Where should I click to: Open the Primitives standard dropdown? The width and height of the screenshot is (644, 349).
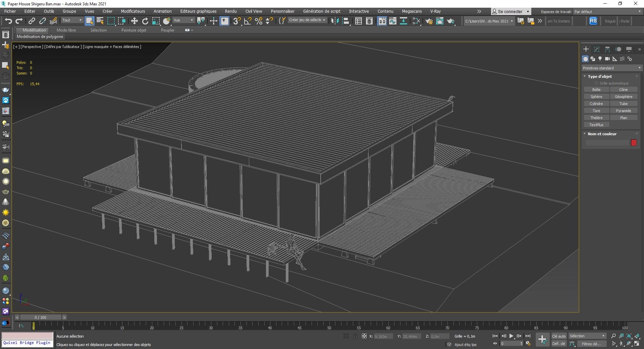[x=612, y=68]
